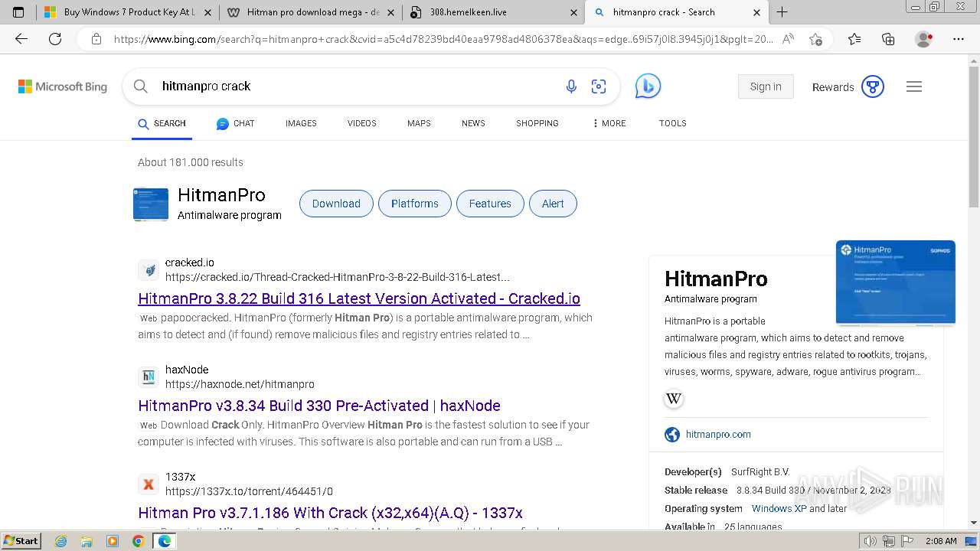Click the Wikipedia icon in HitmanPro panel
The image size is (980, 551).
674,399
